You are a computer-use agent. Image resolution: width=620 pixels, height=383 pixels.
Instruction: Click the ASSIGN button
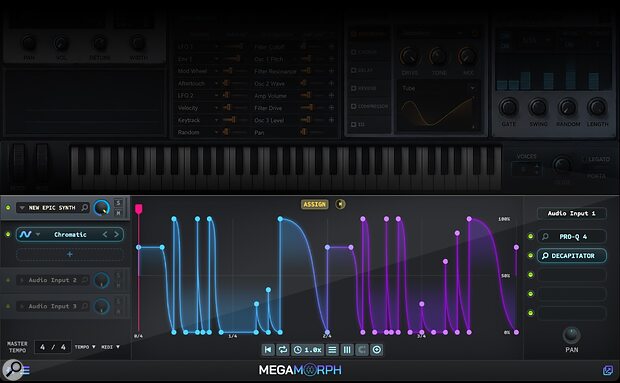point(315,204)
